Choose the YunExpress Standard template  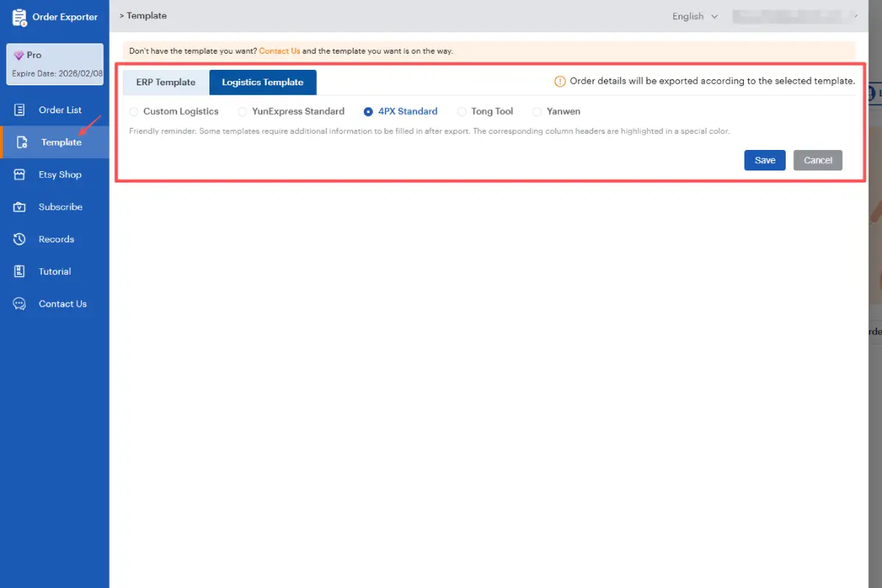(243, 111)
